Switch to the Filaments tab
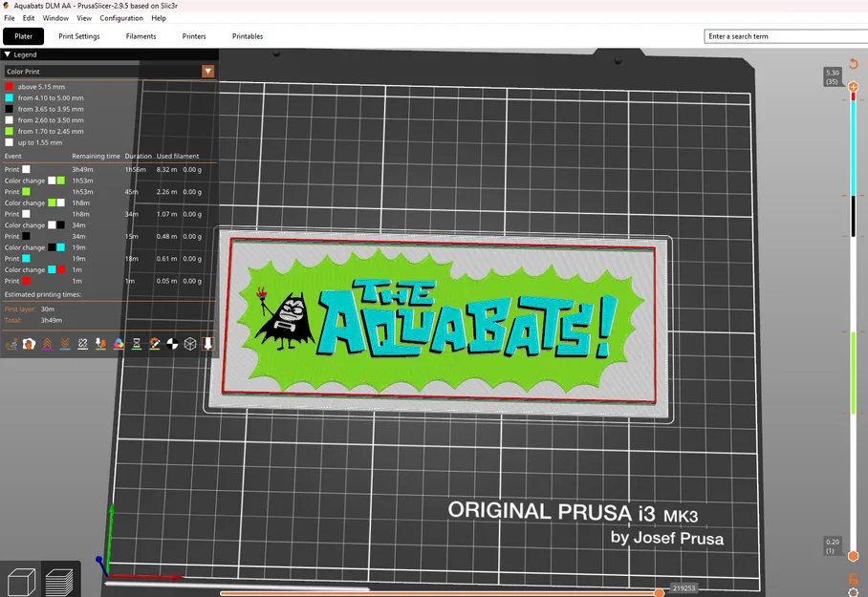868x597 pixels. [x=141, y=36]
